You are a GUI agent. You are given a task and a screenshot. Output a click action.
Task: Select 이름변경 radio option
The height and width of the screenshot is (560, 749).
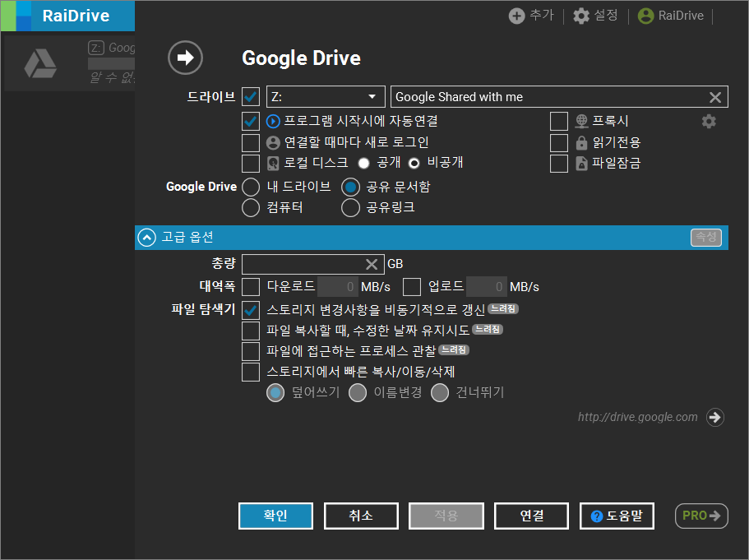[x=358, y=393]
